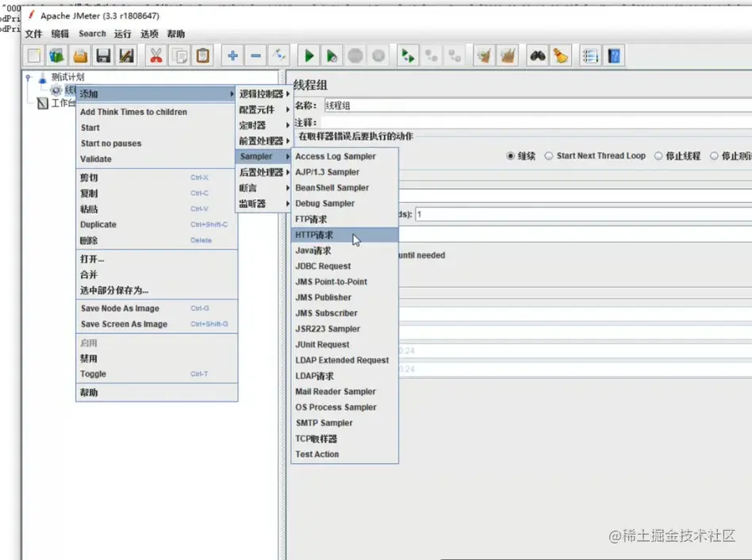Screen dimensions: 752x560
Task: Select the 停止线程 radio button
Action: 658,155
